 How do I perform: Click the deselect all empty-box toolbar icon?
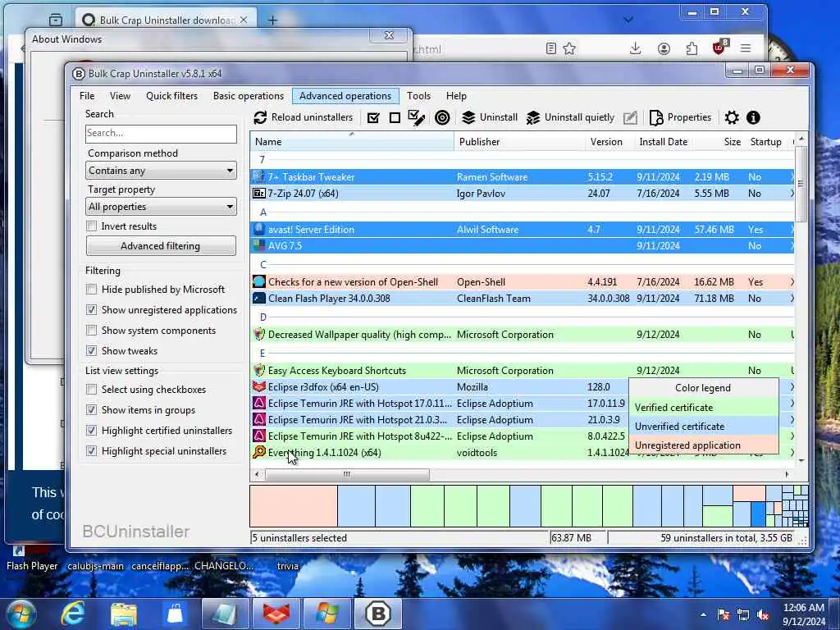pos(395,118)
